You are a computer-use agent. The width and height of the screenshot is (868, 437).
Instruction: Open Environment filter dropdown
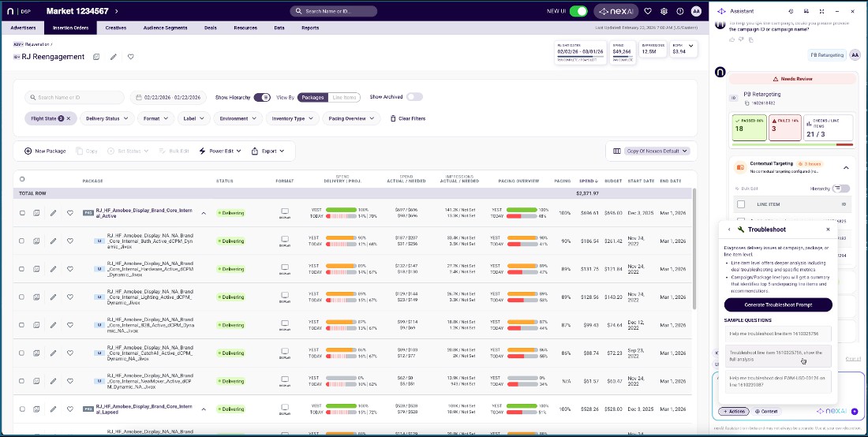[238, 118]
